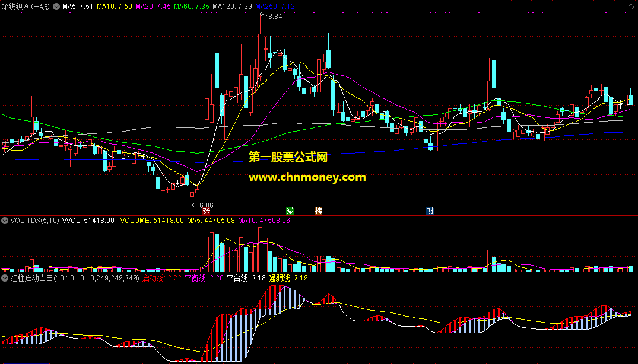Click the MA5: 7.51 price average label
The height and width of the screenshot is (364, 638).
78,7
